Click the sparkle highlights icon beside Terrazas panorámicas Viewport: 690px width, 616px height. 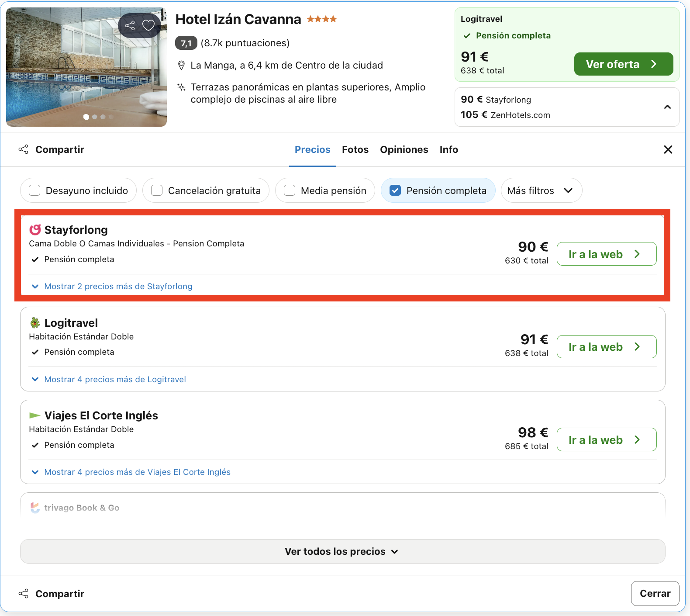(x=181, y=87)
